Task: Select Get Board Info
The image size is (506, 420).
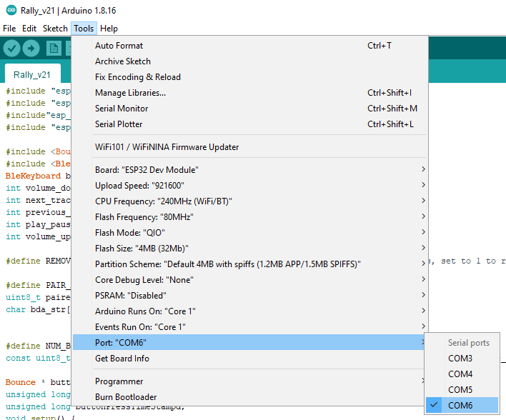Action: click(249, 359)
